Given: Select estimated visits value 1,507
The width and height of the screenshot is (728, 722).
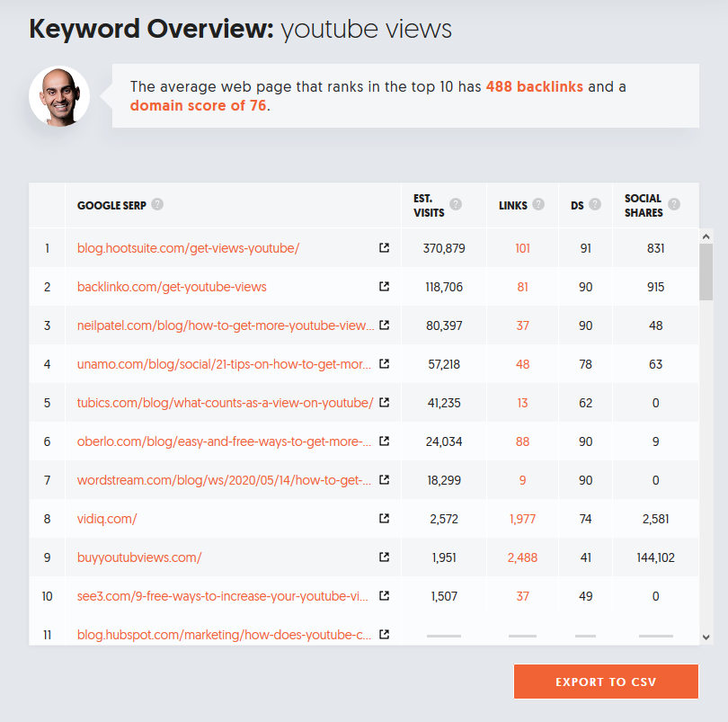Looking at the screenshot, I should 444,596.
